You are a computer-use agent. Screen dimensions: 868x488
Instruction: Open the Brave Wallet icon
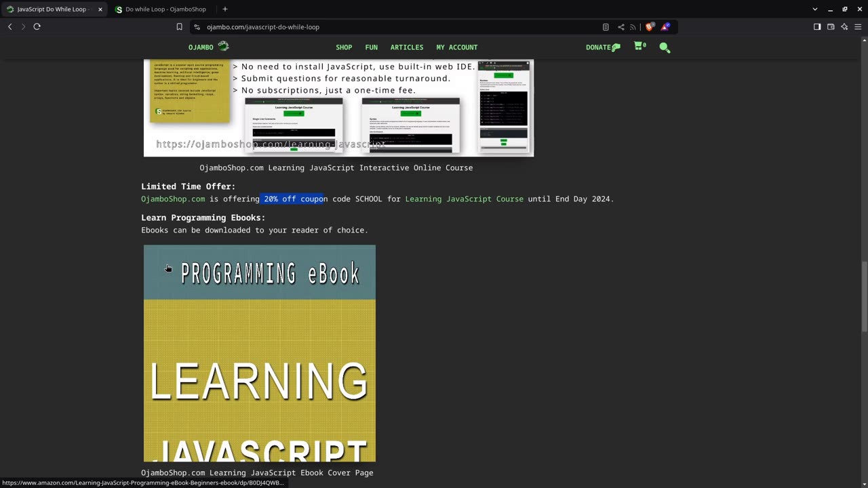coord(831,27)
